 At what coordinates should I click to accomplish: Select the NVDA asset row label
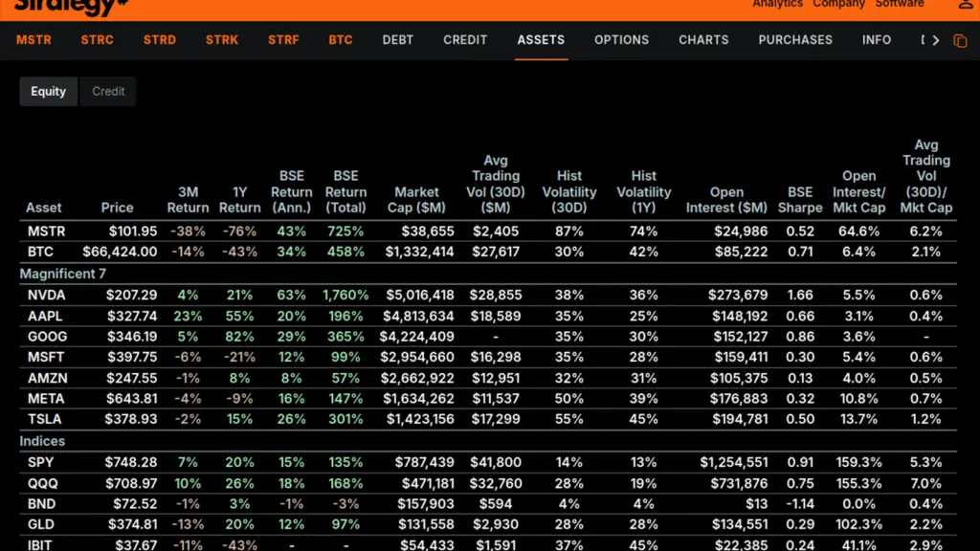tap(46, 295)
